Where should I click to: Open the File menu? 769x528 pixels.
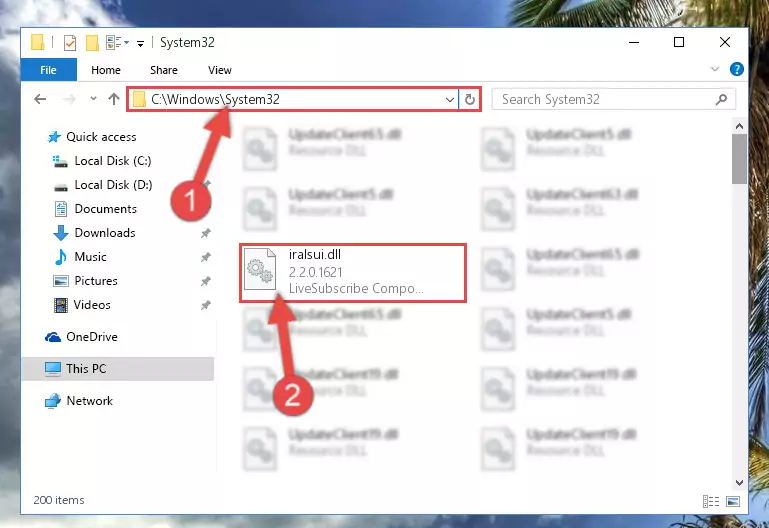pyautogui.click(x=48, y=70)
